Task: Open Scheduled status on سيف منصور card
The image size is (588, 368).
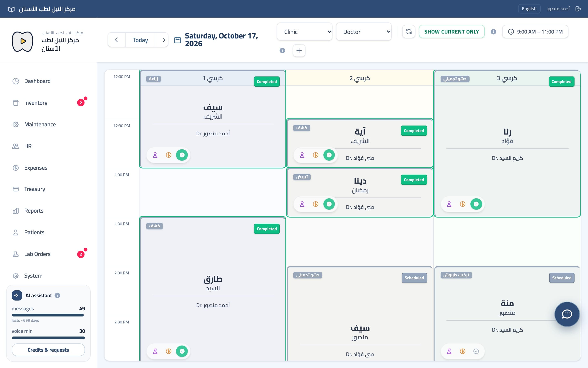Action: pos(414,278)
